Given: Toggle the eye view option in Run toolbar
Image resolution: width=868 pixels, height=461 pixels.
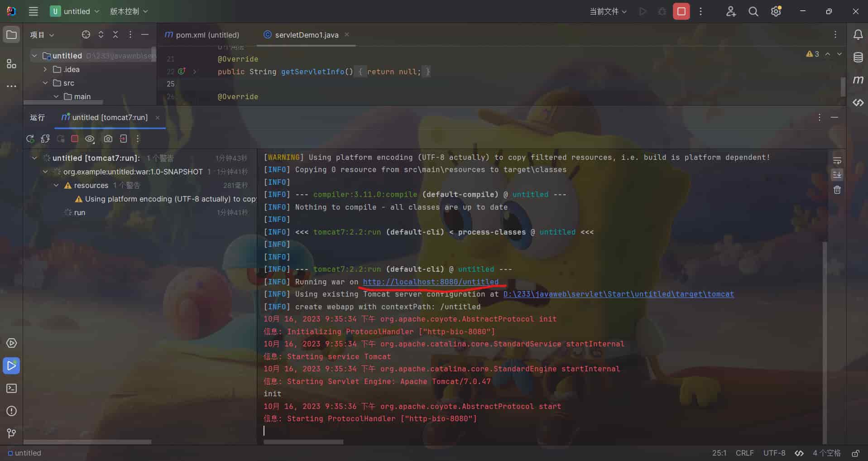Looking at the screenshot, I should pyautogui.click(x=90, y=139).
